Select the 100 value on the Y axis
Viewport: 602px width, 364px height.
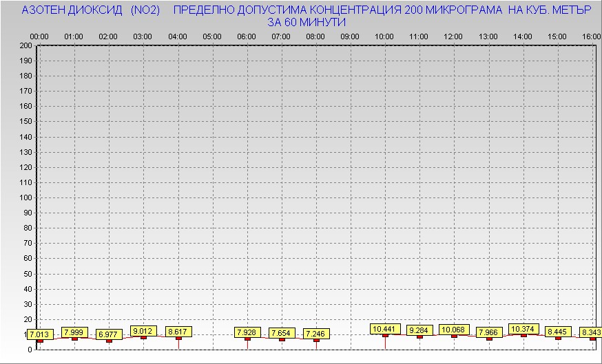point(26,197)
